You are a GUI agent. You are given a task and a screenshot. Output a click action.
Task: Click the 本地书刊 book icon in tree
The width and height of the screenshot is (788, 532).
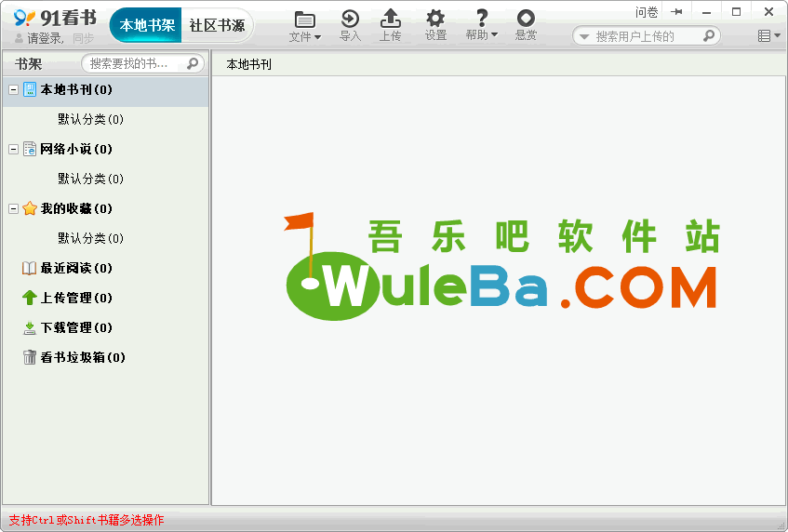click(x=30, y=90)
